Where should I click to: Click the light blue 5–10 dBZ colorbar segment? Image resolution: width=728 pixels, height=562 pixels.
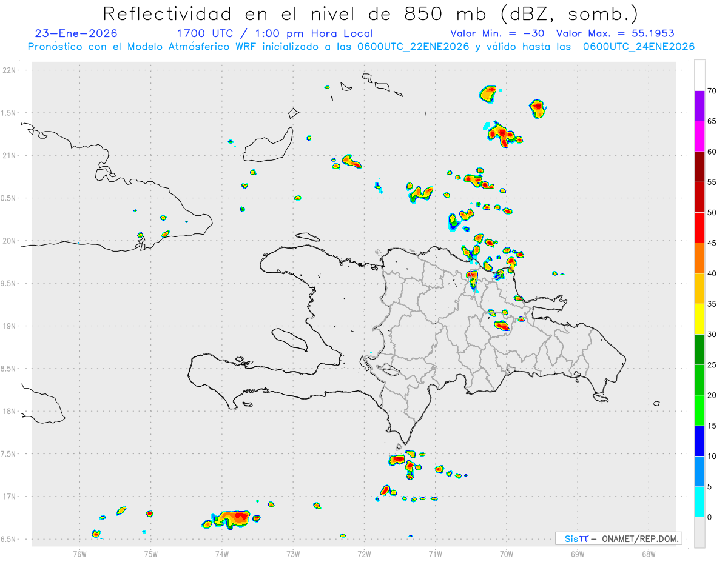coord(699,472)
